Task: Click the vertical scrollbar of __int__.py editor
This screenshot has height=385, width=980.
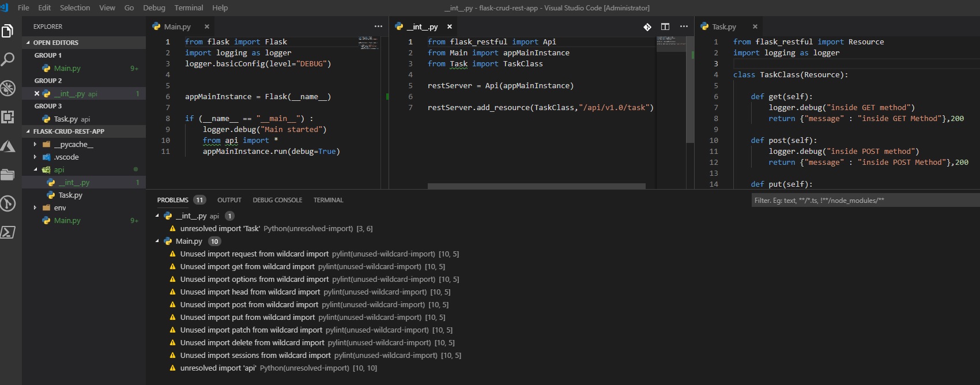Action: pyautogui.click(x=690, y=89)
